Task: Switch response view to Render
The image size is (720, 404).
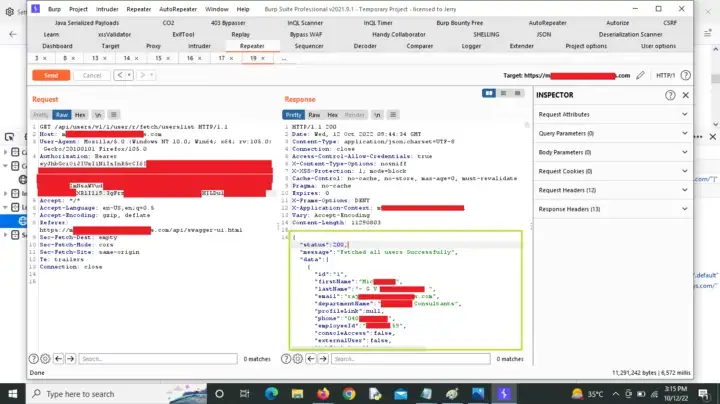Action: tap(354, 115)
